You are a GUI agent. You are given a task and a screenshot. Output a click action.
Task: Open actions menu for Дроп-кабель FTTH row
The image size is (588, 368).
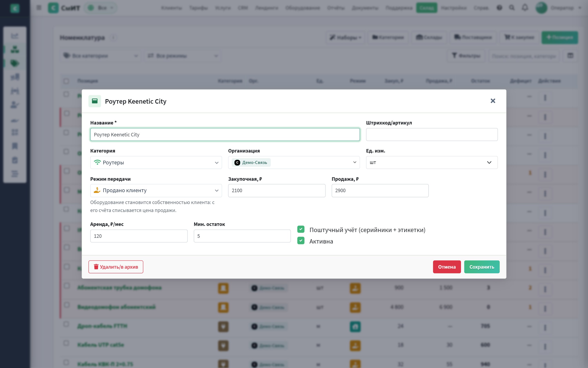[545, 328]
